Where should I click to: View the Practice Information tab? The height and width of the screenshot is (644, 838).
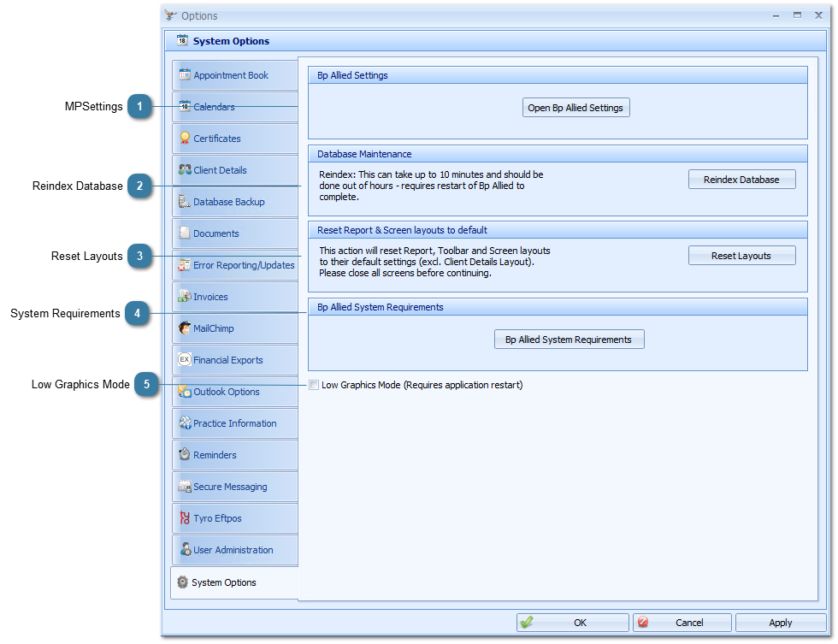tap(234, 422)
